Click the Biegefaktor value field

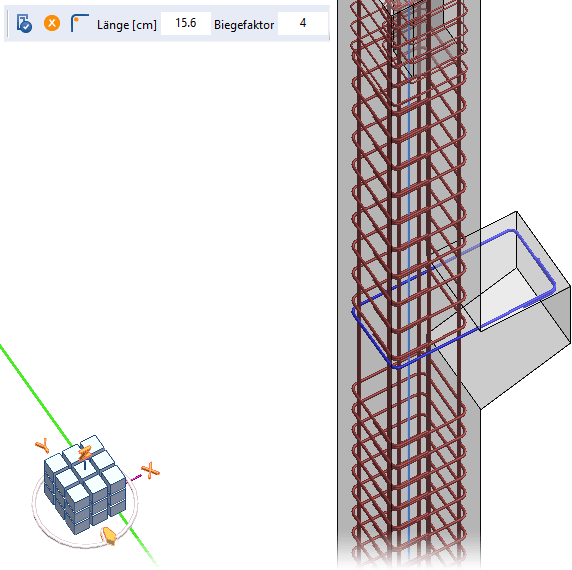tap(303, 23)
